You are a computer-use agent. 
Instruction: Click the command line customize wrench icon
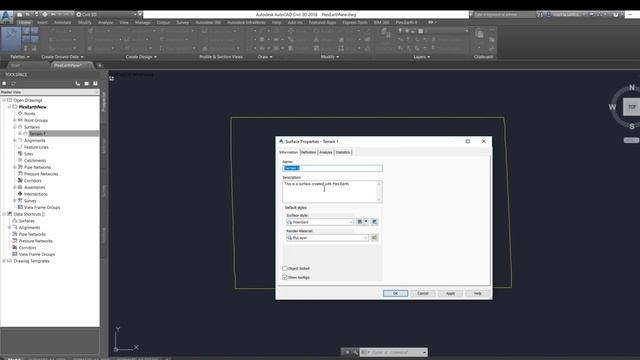(x=356, y=352)
